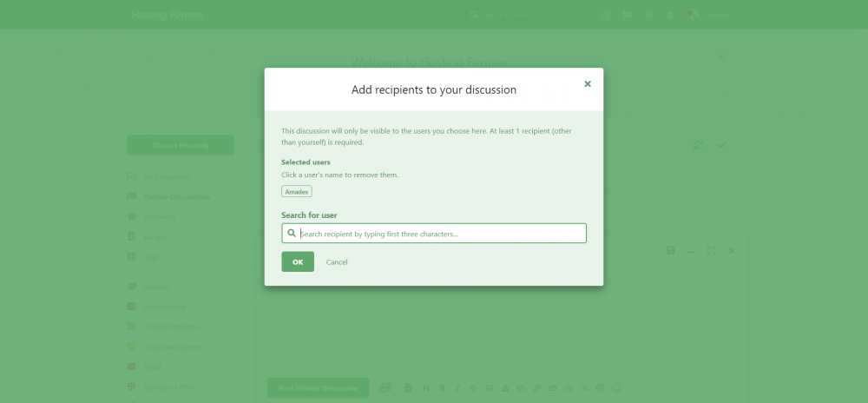868x403 pixels.
Task: Close the Add recipients dialog
Action: click(x=588, y=84)
